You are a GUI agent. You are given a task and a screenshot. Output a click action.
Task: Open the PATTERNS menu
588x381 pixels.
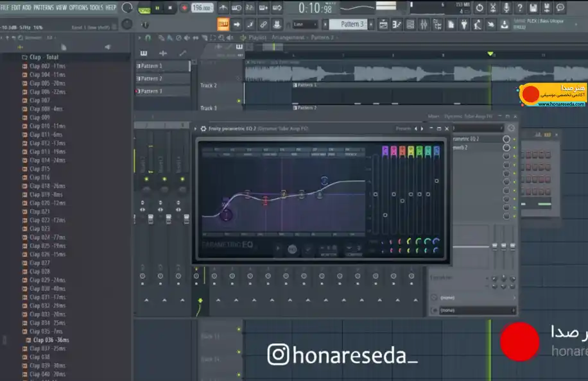point(44,8)
